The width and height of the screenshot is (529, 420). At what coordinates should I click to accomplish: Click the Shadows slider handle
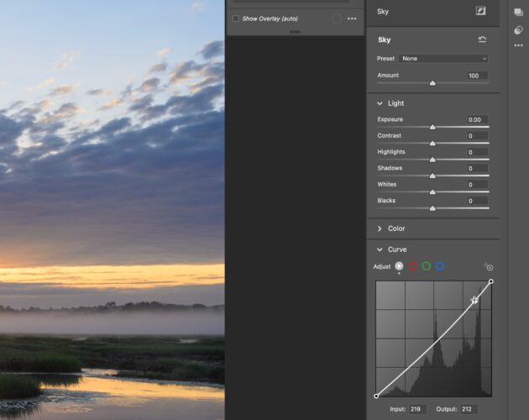click(432, 176)
